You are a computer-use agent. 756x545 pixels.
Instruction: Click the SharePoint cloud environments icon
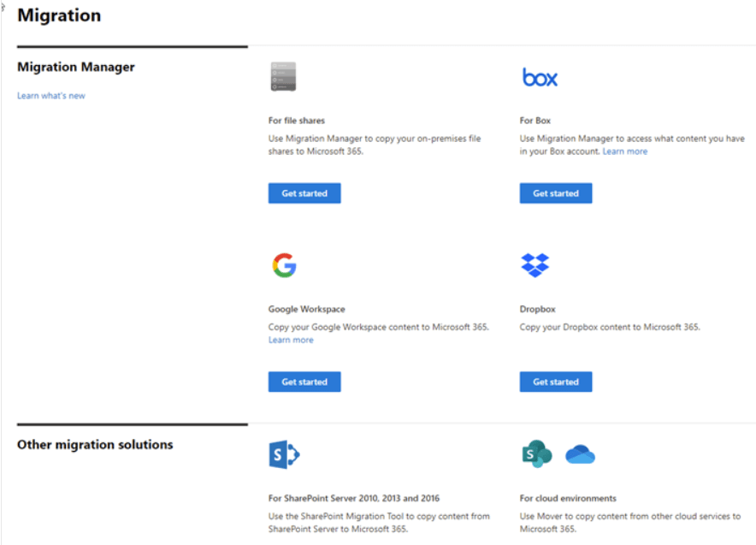click(x=536, y=453)
